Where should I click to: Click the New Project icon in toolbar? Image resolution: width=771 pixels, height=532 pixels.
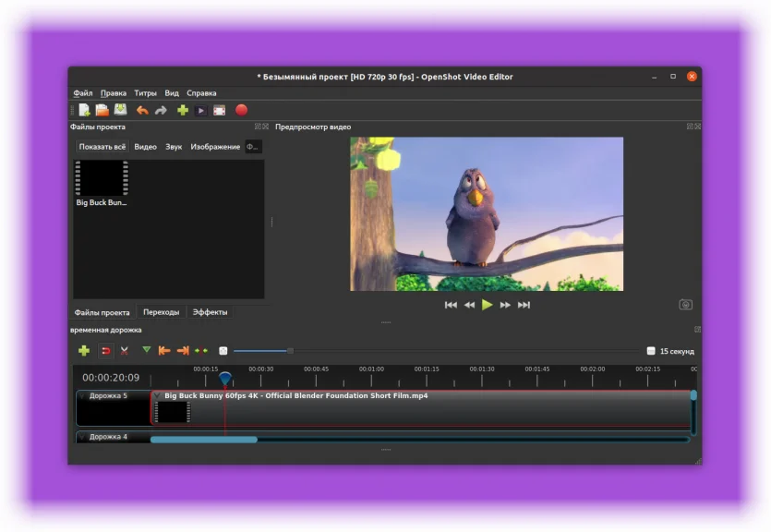pos(84,110)
